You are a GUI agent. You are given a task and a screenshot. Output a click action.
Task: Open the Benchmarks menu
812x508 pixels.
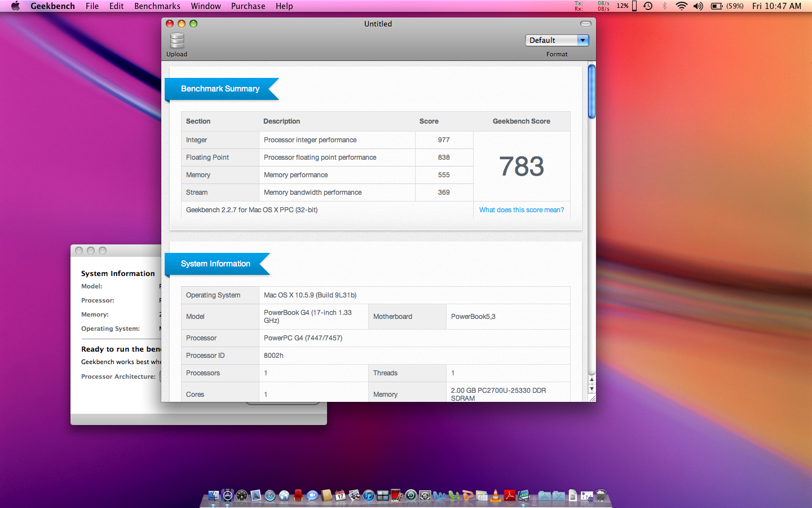point(157,6)
